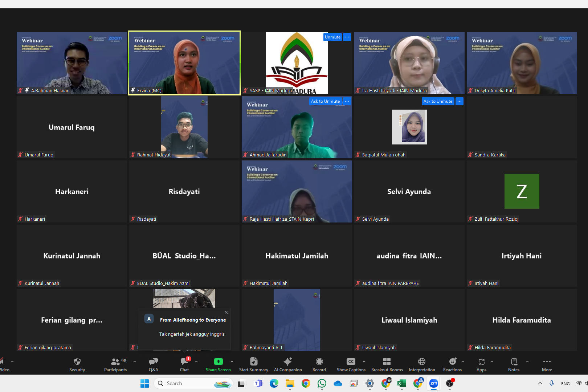The image size is (588, 392).
Task: Open the Participants list
Action: (x=115, y=364)
